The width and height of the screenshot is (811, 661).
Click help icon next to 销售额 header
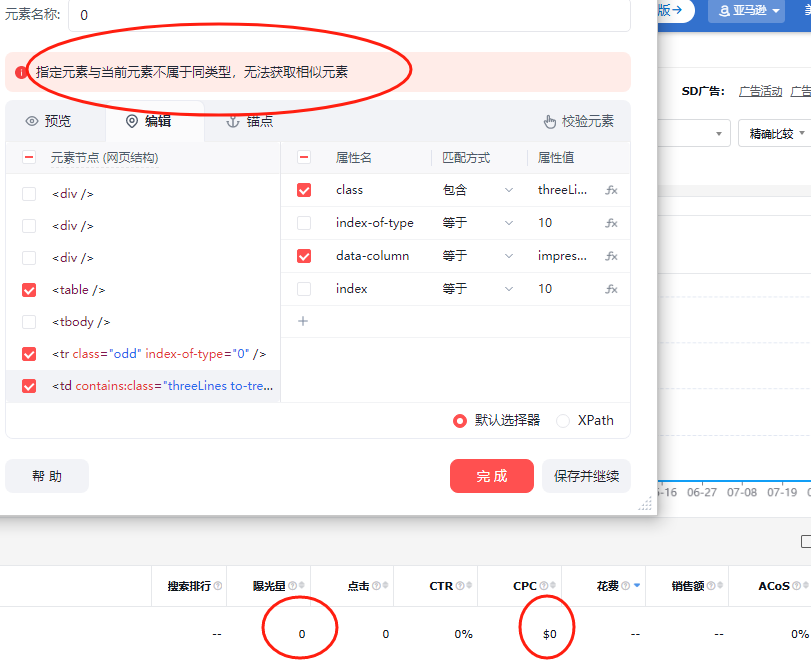tap(711, 585)
